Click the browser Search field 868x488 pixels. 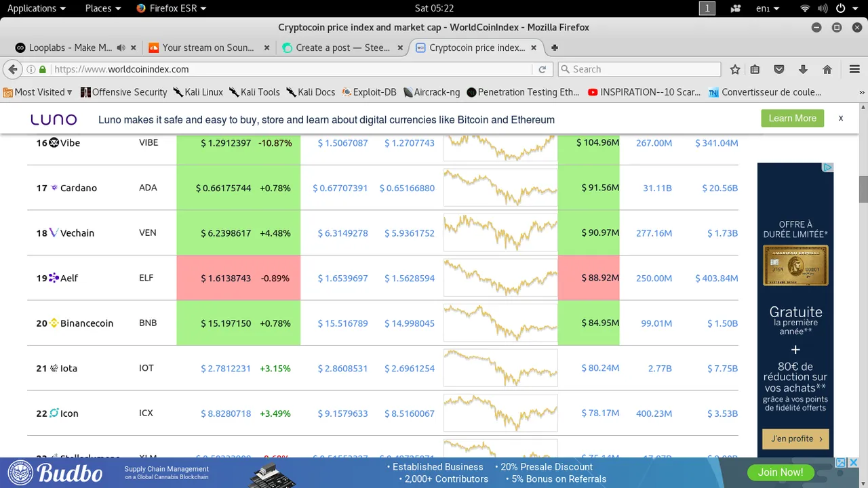point(639,69)
